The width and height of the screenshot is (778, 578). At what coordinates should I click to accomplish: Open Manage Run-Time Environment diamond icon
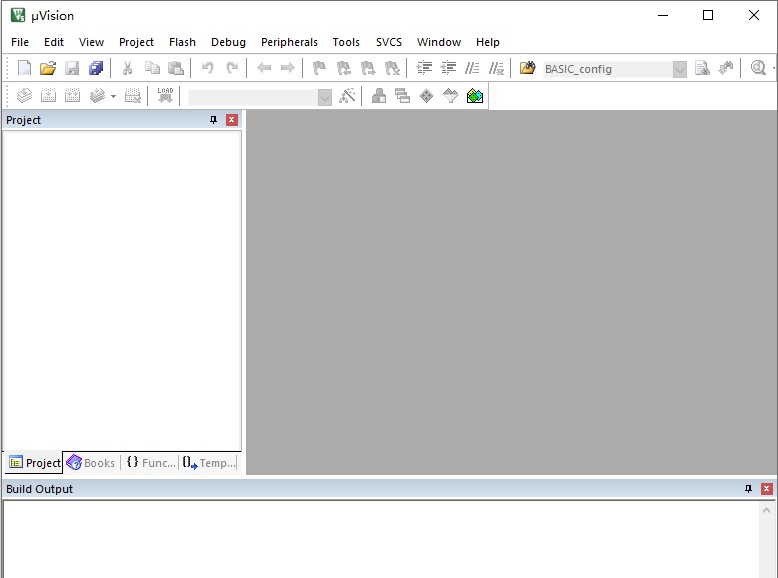[x=427, y=95]
